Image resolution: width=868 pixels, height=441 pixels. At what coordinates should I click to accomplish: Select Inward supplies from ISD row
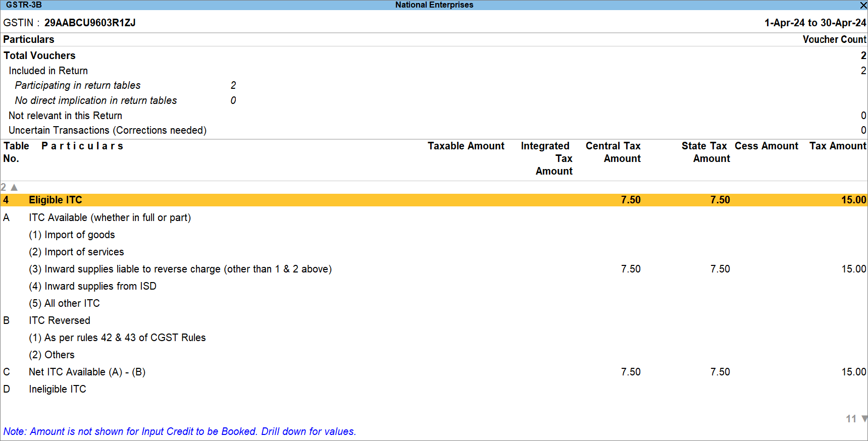pos(92,286)
